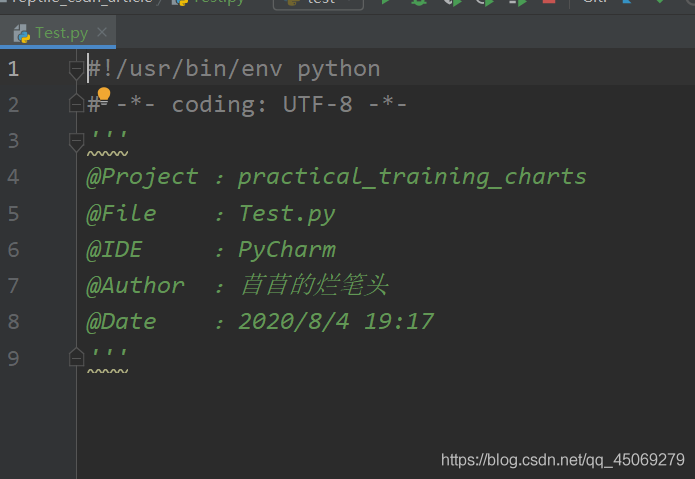Click the 'PyCharm' text on the @IDE line

[287, 250]
